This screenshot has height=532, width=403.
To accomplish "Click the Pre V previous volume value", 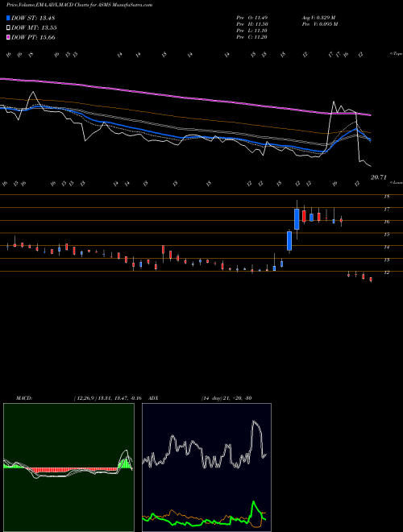I will 319,24.
